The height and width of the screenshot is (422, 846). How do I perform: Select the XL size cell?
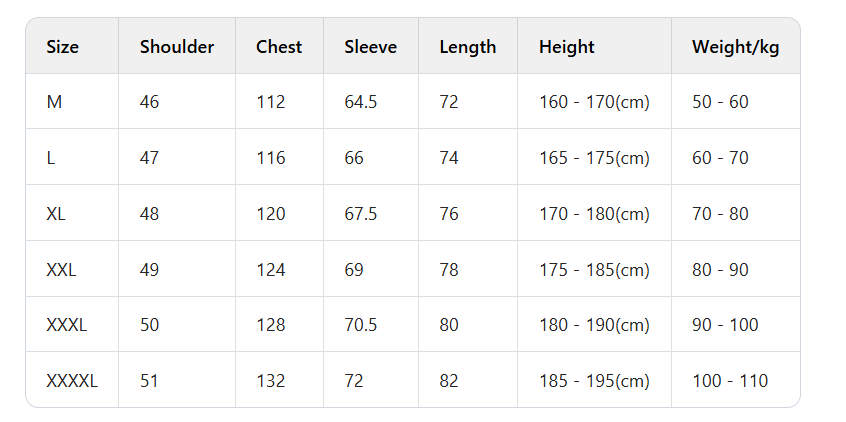(x=56, y=214)
